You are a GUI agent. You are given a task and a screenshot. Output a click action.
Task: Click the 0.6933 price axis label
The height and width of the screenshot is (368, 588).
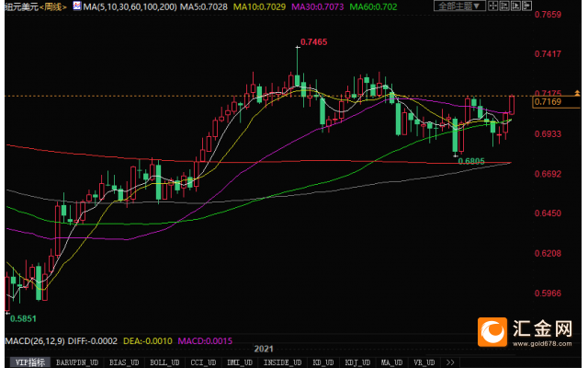548,134
